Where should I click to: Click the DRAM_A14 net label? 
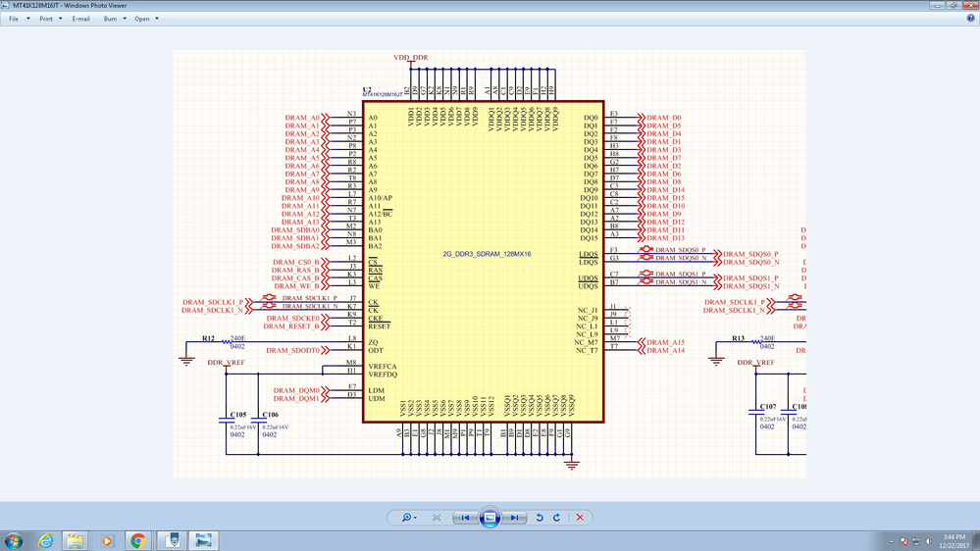[x=666, y=350]
